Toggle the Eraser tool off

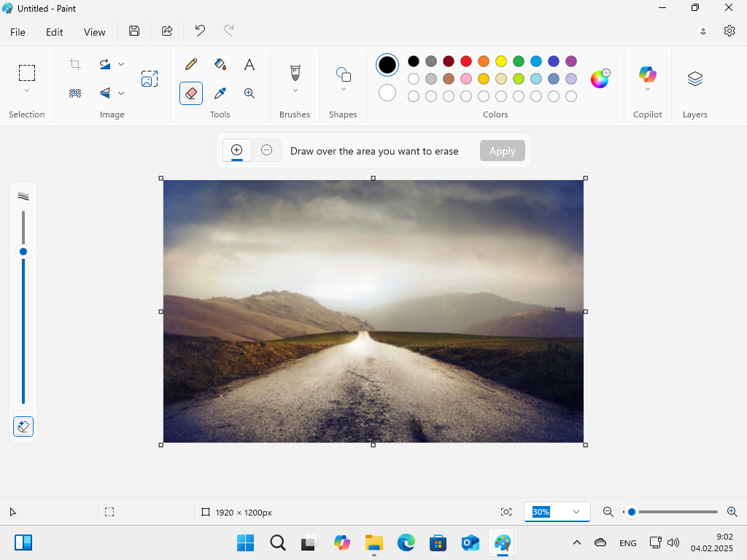[190, 93]
